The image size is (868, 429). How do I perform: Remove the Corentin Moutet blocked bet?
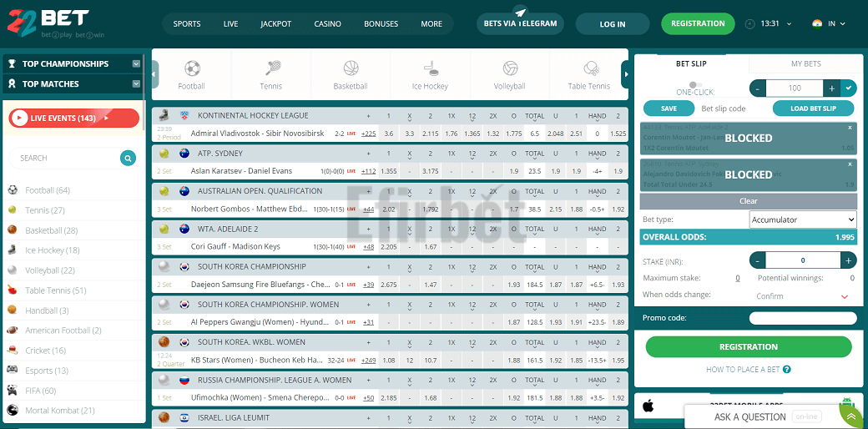pos(850,128)
